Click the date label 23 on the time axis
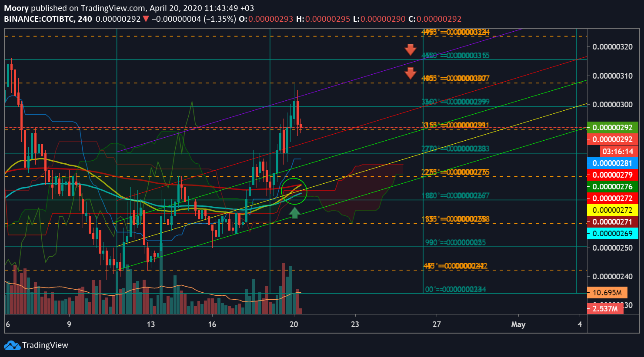This screenshot has width=644, height=357. [x=355, y=324]
